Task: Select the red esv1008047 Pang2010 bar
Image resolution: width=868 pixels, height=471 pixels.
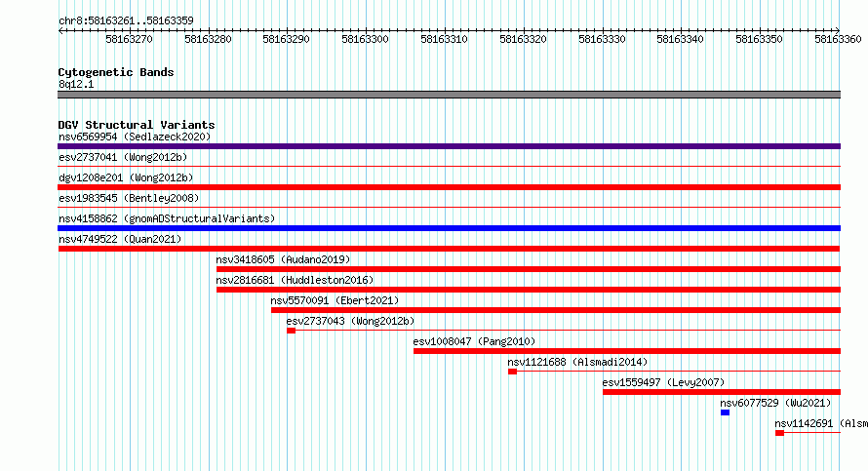Action: click(x=627, y=351)
